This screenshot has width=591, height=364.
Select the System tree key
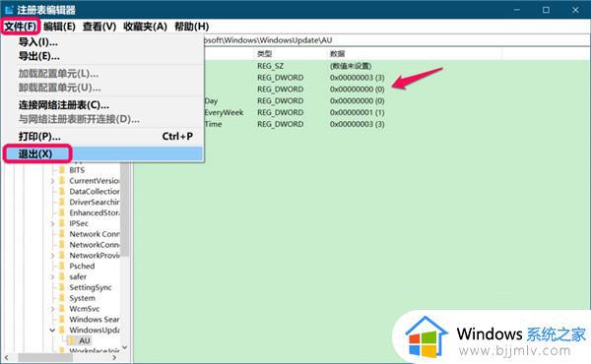[82, 298]
